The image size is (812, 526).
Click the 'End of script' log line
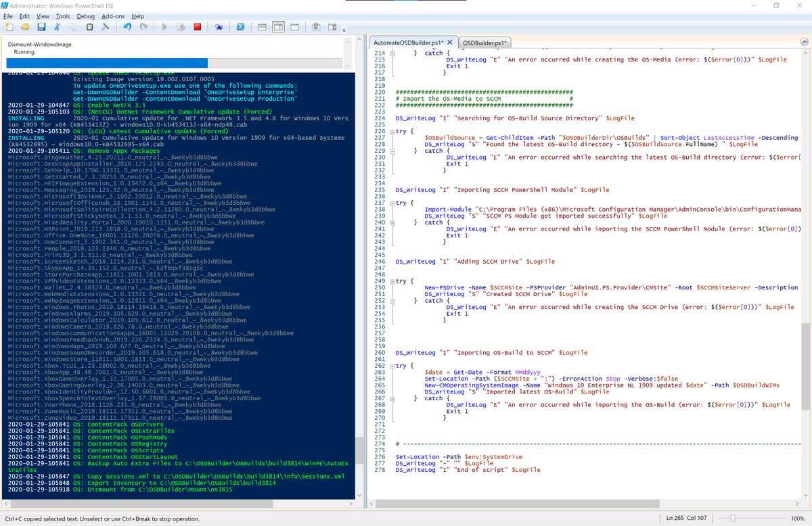tap(468, 470)
